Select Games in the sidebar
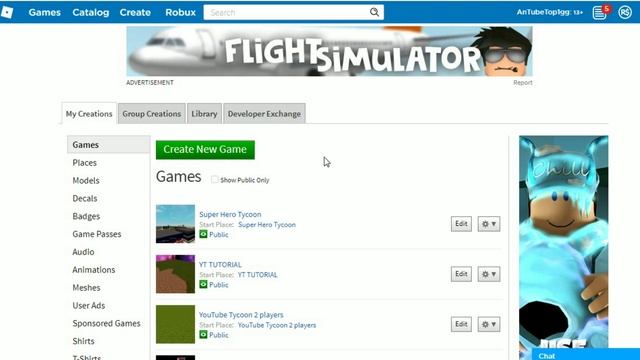Screen dimensions: 640x360 pyautogui.click(x=108, y=144)
